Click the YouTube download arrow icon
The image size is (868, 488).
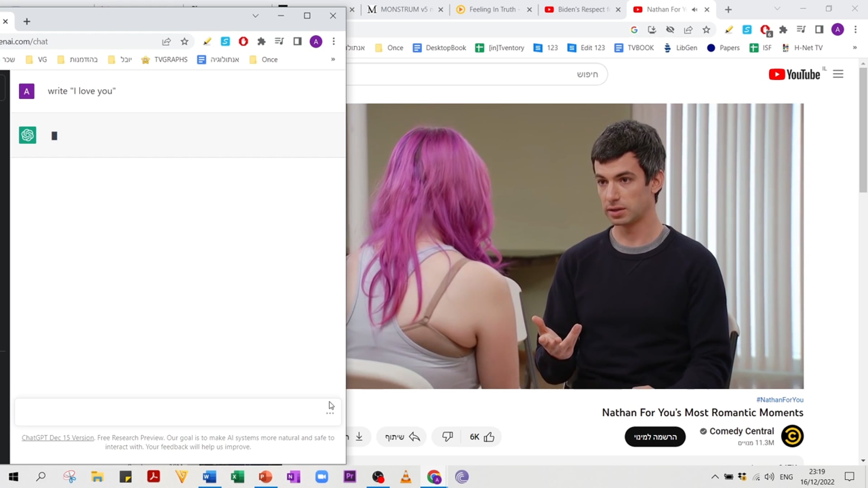tap(359, 437)
